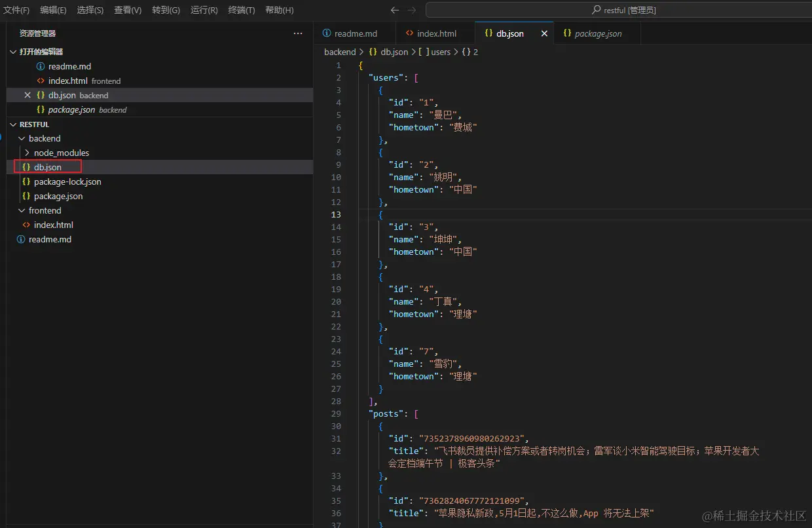Image resolution: width=812 pixels, height=528 pixels.
Task: Click the JSON braces icon of package-lock.json
Action: (26, 182)
